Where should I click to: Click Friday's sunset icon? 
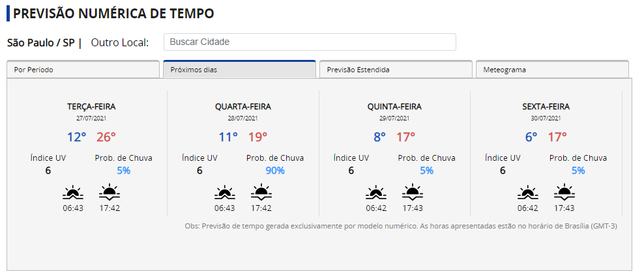(x=564, y=192)
